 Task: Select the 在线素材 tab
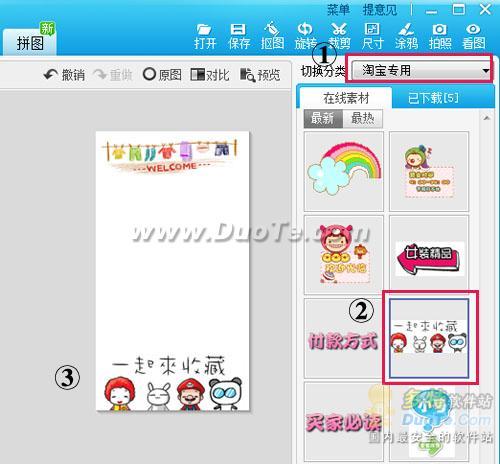coord(346,98)
